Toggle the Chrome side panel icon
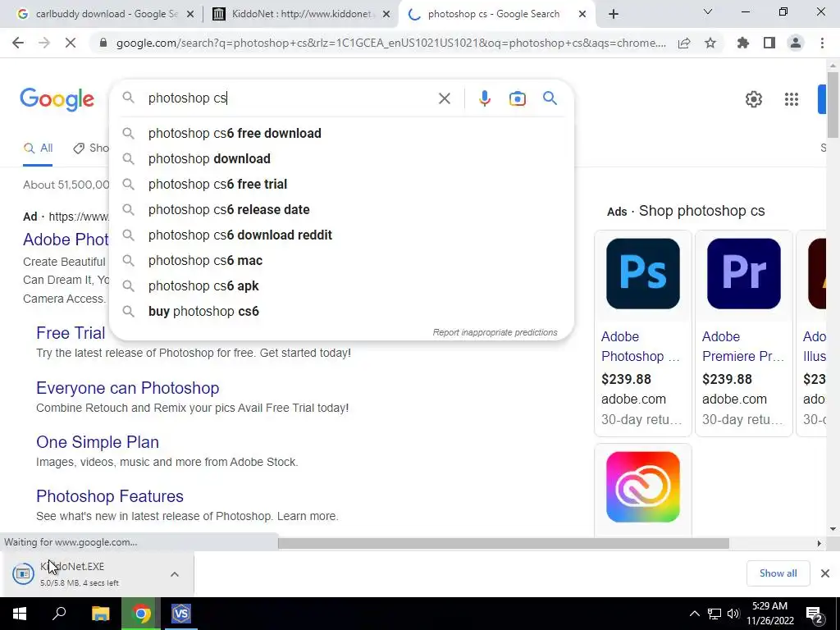 coord(769,43)
